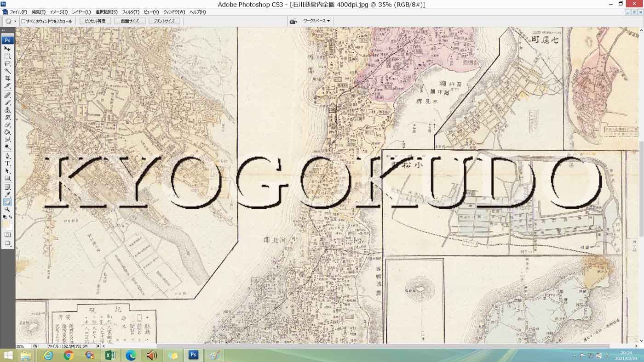Select the Zoom tool
Image resolution: width=644 pixels, height=362 pixels.
[7, 209]
